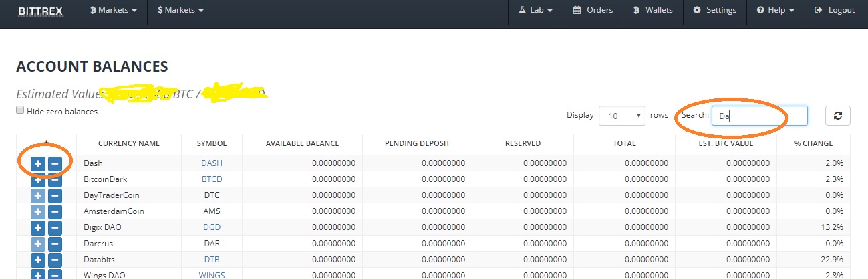Open the Display rows dropdown
The height and width of the screenshot is (279, 868).
tap(622, 116)
